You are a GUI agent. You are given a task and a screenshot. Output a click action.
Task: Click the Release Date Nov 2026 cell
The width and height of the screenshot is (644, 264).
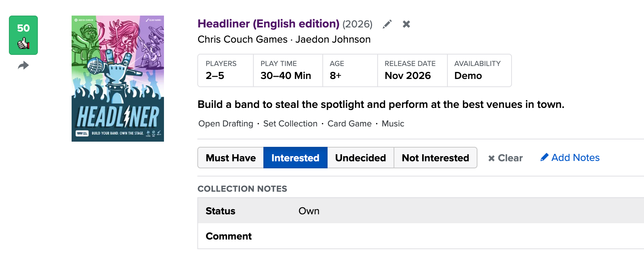click(x=413, y=70)
